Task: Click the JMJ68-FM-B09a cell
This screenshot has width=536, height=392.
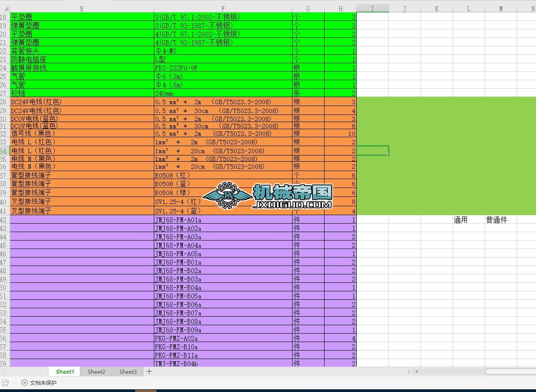Action: pos(223,330)
